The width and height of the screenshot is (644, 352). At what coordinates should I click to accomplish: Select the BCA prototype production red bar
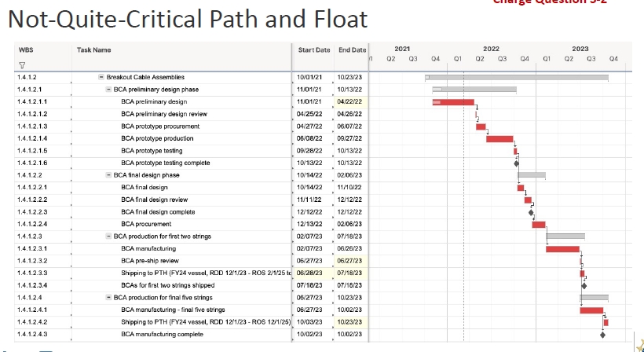pyautogui.click(x=499, y=139)
